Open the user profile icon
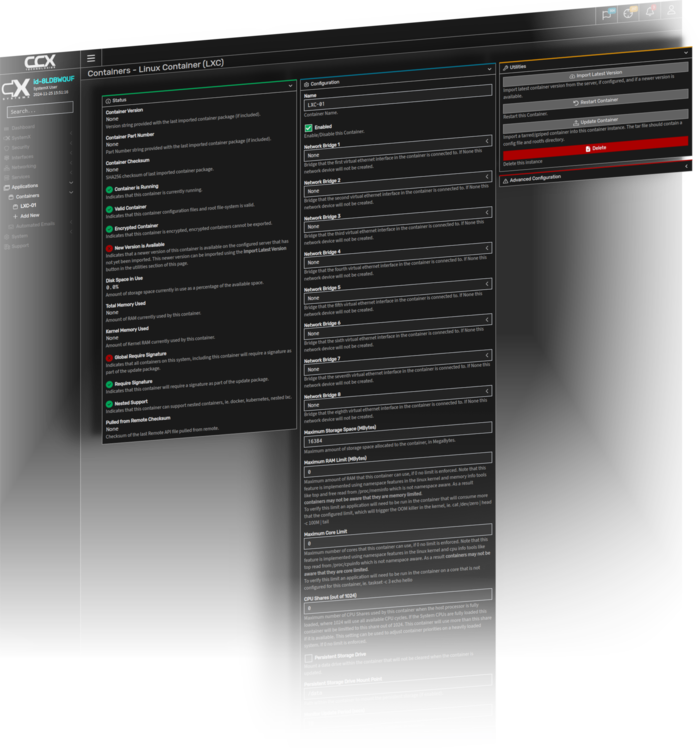Viewport: 700px width, 748px height. coord(671,10)
